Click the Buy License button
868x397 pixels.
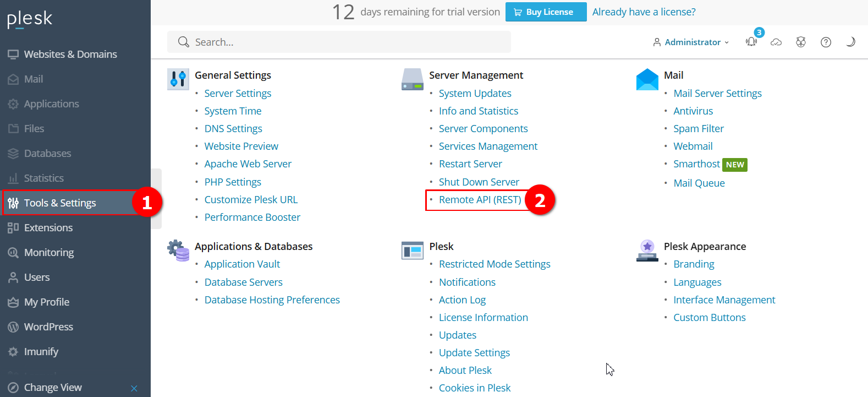[x=546, y=12]
